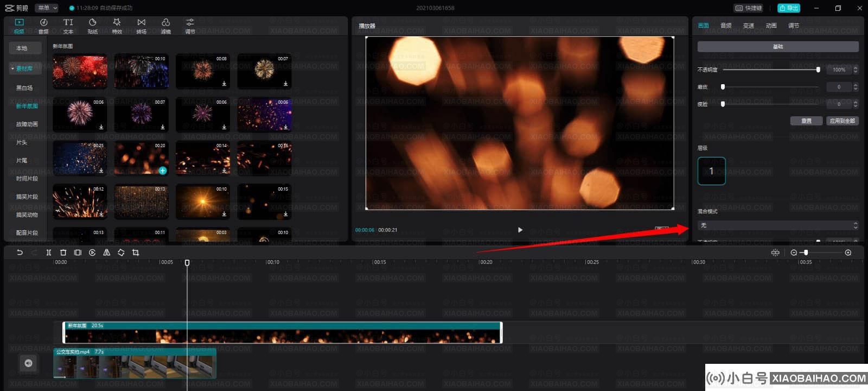
Task: Download the 00:08 firework clip
Action: click(x=224, y=84)
